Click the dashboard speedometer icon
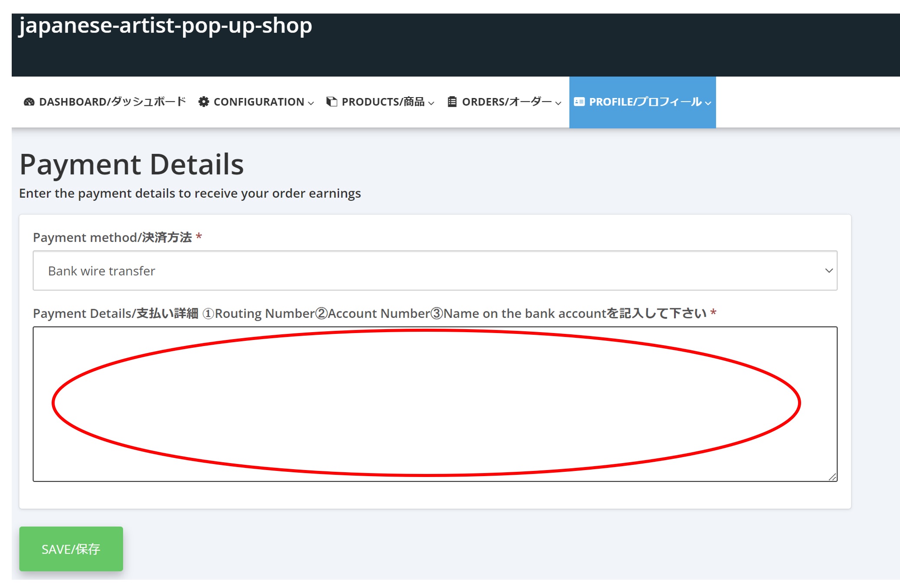Viewport: 900px width, 588px height. pos(29,102)
